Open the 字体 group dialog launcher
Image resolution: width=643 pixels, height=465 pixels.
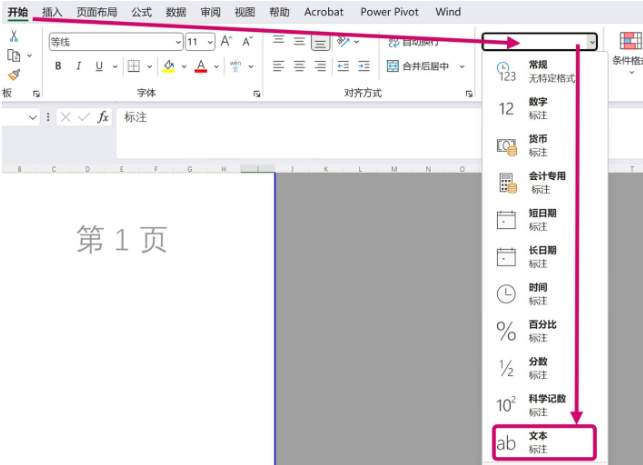click(257, 94)
